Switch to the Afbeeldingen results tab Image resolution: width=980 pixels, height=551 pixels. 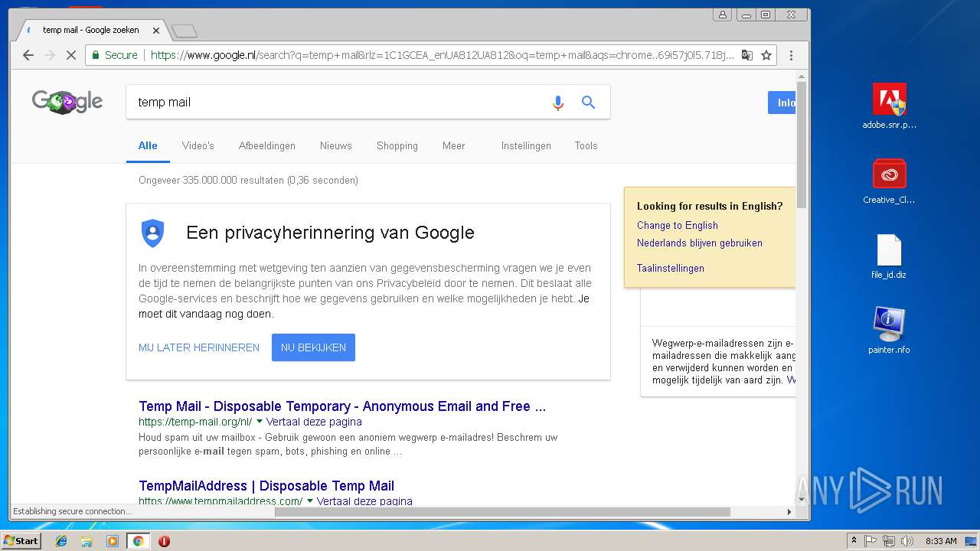[267, 145]
